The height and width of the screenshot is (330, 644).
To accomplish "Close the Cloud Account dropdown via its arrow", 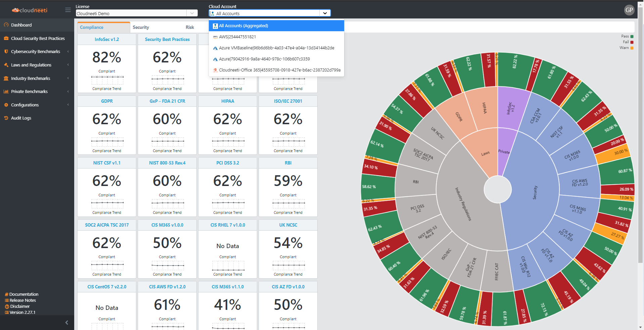I will pyautogui.click(x=325, y=13).
